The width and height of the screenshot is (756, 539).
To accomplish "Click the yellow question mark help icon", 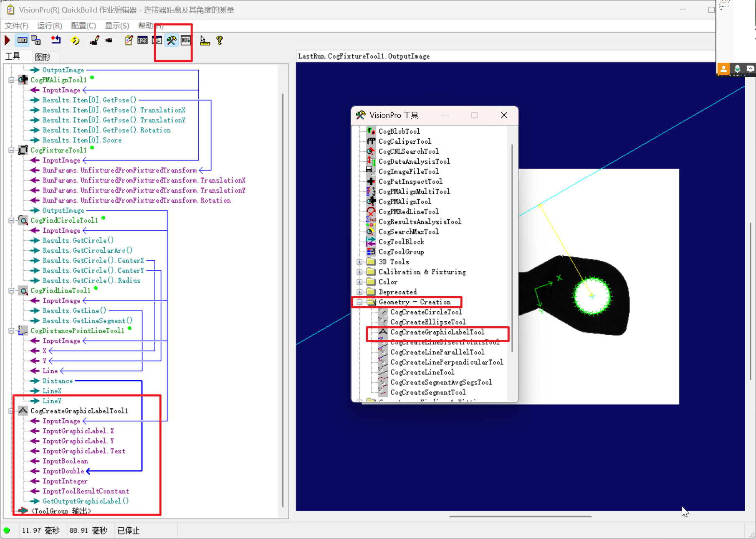I will click(220, 41).
